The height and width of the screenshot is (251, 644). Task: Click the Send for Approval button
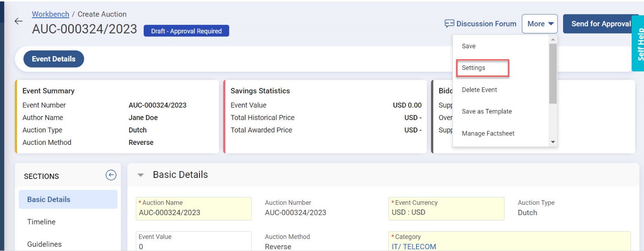(x=601, y=24)
